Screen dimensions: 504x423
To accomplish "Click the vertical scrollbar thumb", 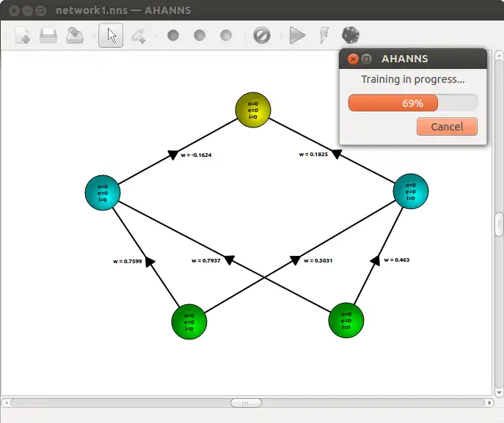I will tap(499, 224).
